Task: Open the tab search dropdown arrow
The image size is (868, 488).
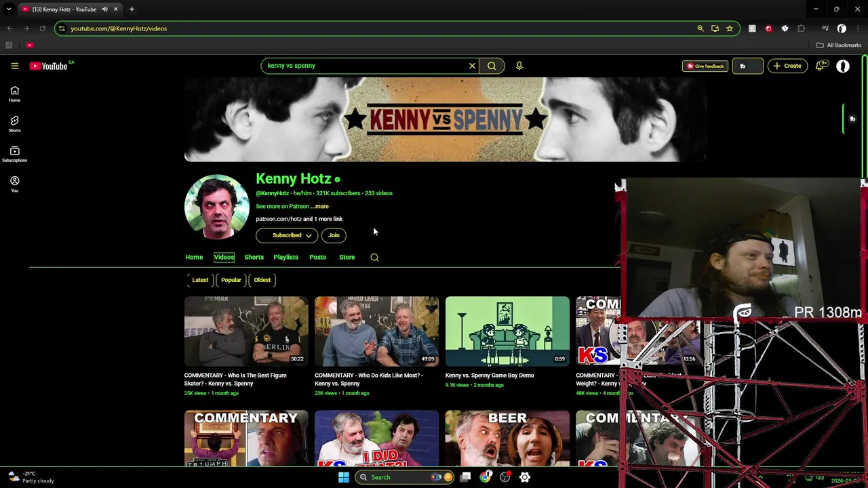Action: (x=9, y=9)
